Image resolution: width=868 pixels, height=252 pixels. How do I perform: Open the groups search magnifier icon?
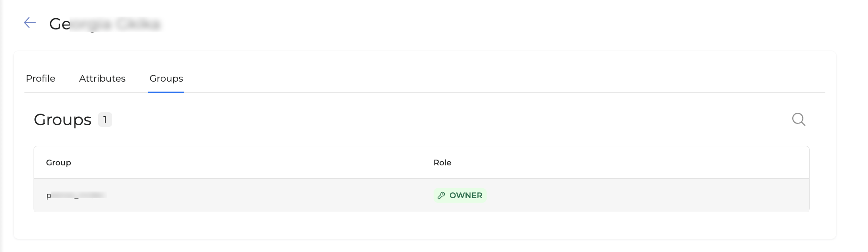click(x=798, y=119)
